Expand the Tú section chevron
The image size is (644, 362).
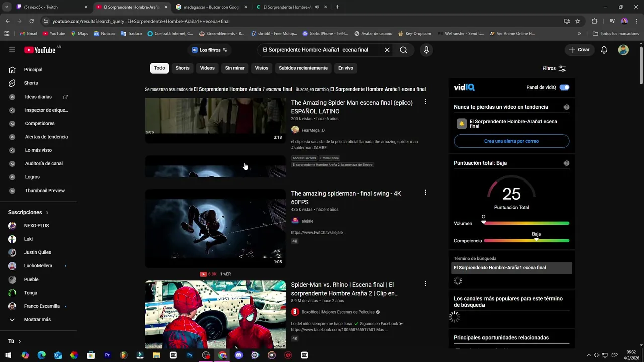click(x=20, y=341)
